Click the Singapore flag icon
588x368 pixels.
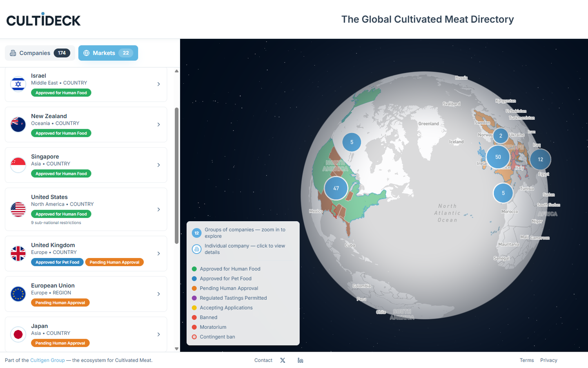18,165
